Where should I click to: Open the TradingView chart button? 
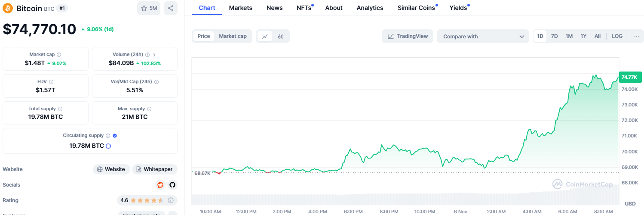[408, 36]
